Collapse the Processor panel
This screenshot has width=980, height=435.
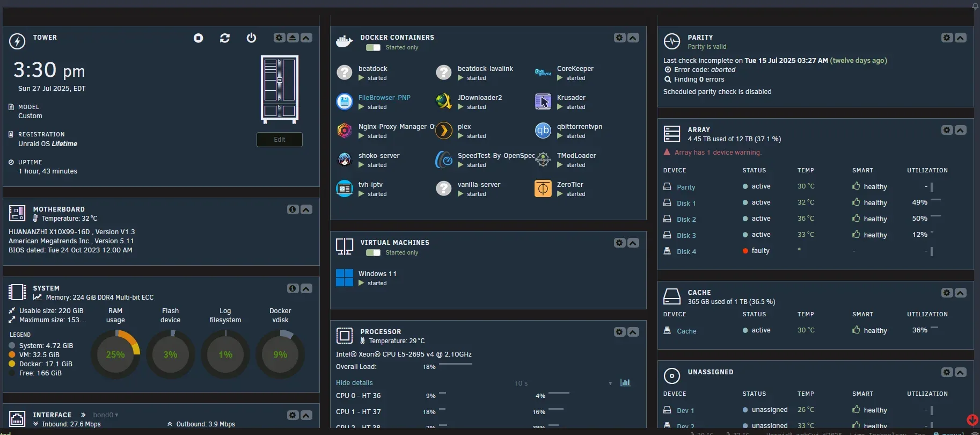(x=633, y=332)
